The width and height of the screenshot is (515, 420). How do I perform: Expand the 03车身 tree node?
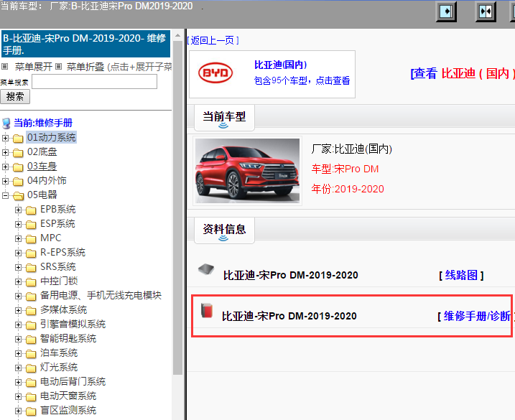(5, 167)
